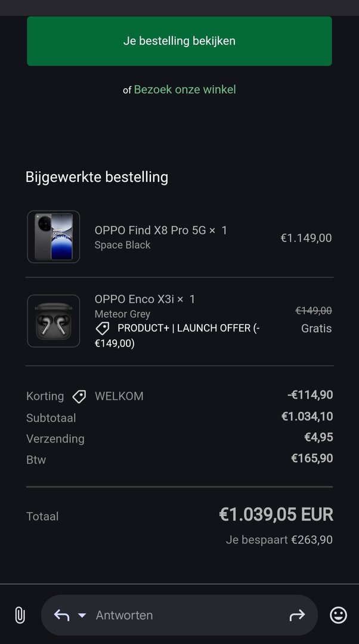The image size is (359, 644).
Task: Tap the 'Bijgewerkte bestelling' heading
Action: click(97, 177)
